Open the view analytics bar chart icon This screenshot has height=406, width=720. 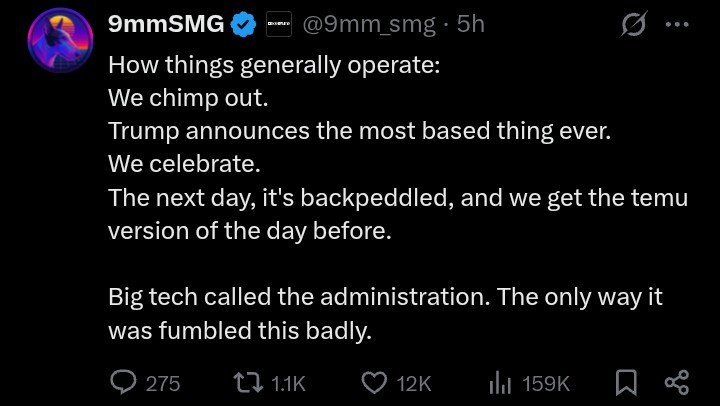500,383
